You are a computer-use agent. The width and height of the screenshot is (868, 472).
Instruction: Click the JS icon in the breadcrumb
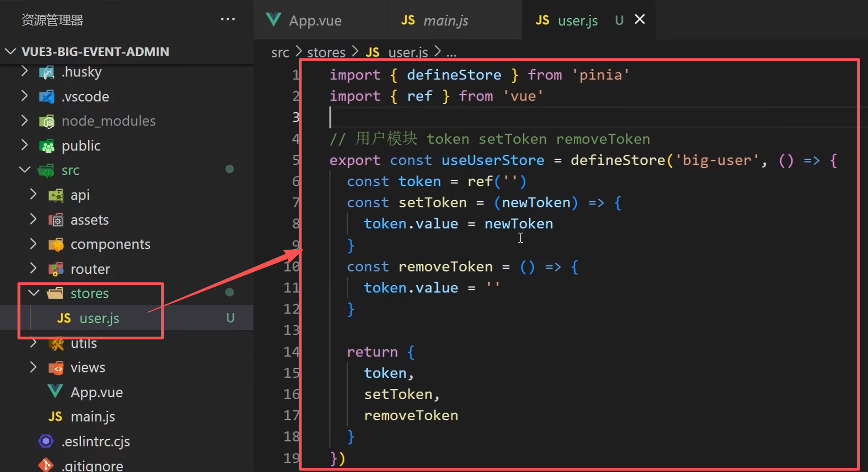point(372,52)
